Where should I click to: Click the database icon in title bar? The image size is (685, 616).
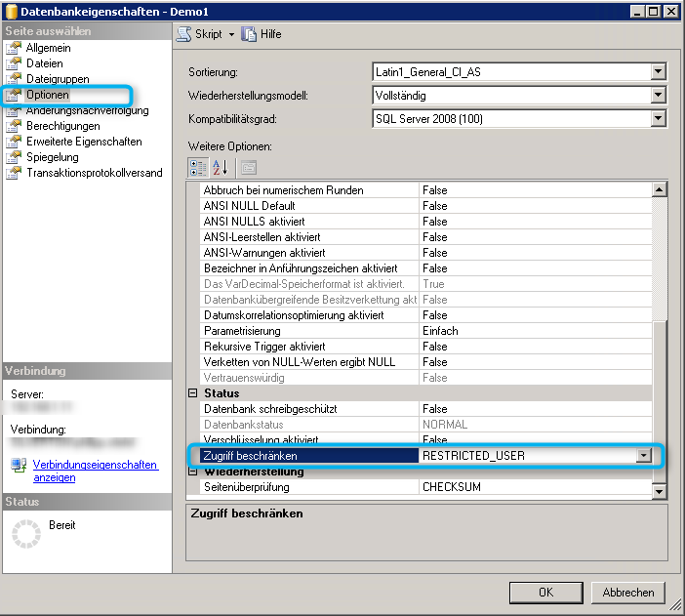pyautogui.click(x=12, y=12)
